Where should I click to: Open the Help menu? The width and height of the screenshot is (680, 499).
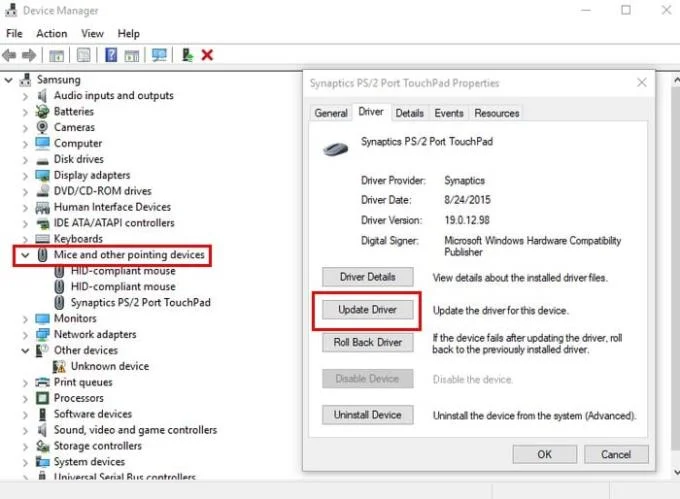point(128,33)
